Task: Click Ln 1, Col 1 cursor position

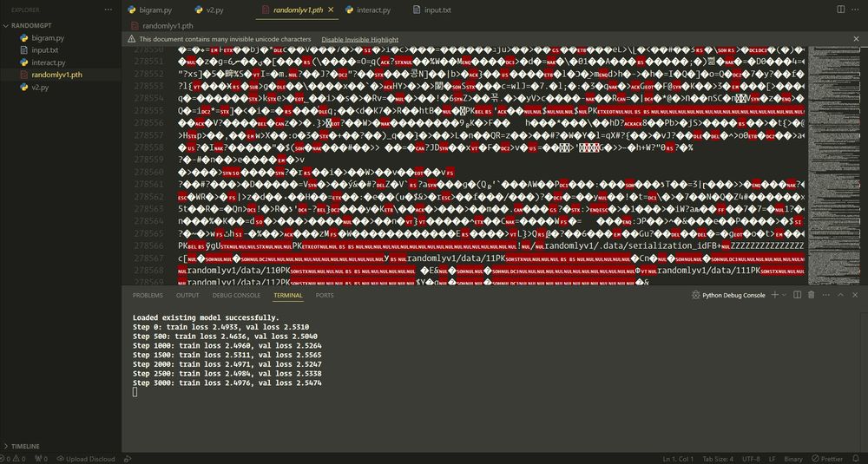Action: 678,459
